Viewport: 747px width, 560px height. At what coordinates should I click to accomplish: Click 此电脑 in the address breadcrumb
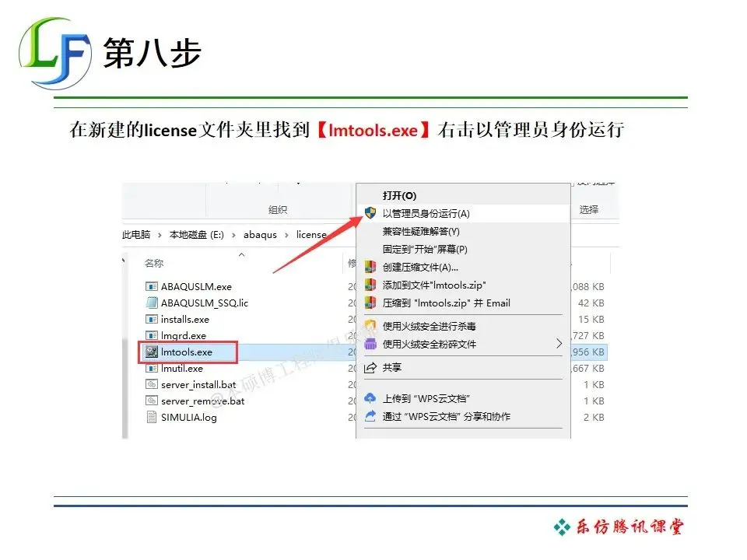pyautogui.click(x=136, y=234)
